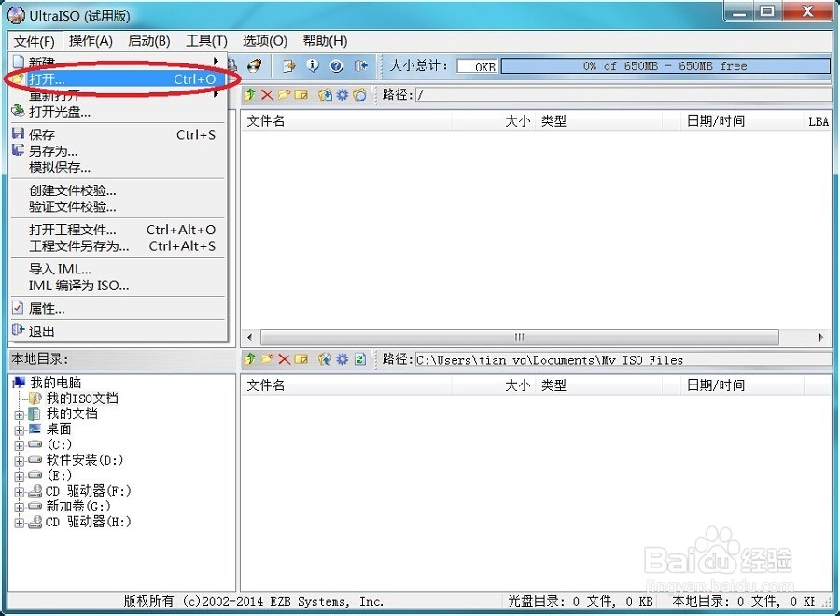Viewport: 840px width, 616px height.
Task: Create a new folder in the local directory pane
Action: (x=267, y=359)
